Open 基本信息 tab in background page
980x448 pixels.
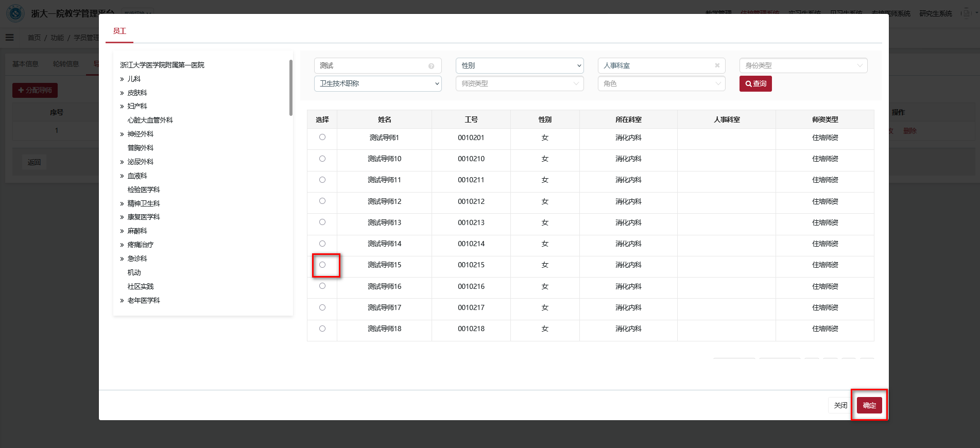coord(25,64)
